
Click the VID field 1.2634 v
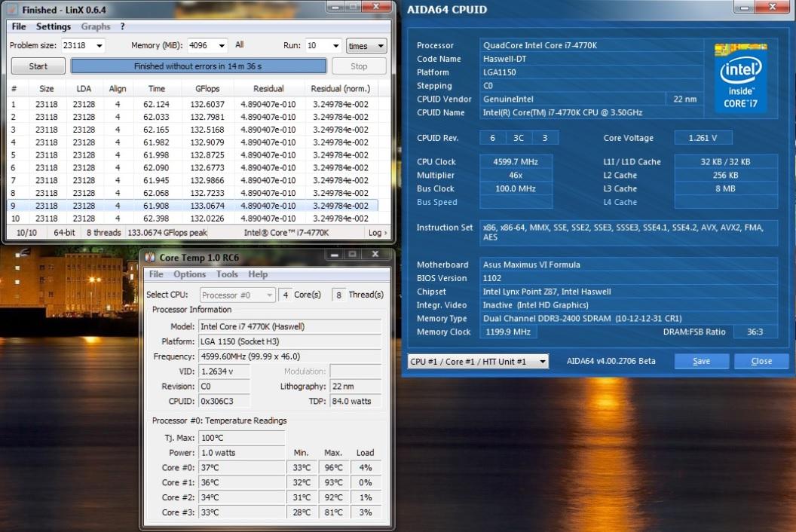coord(224,371)
